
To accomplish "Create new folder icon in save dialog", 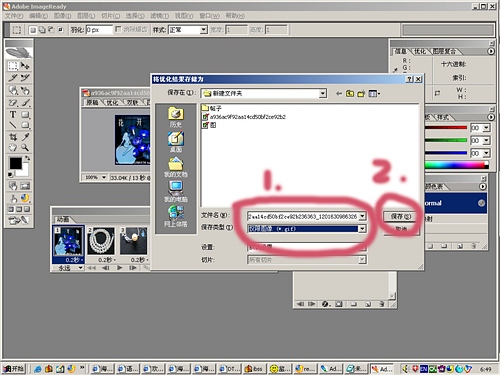I will pyautogui.click(x=361, y=94).
